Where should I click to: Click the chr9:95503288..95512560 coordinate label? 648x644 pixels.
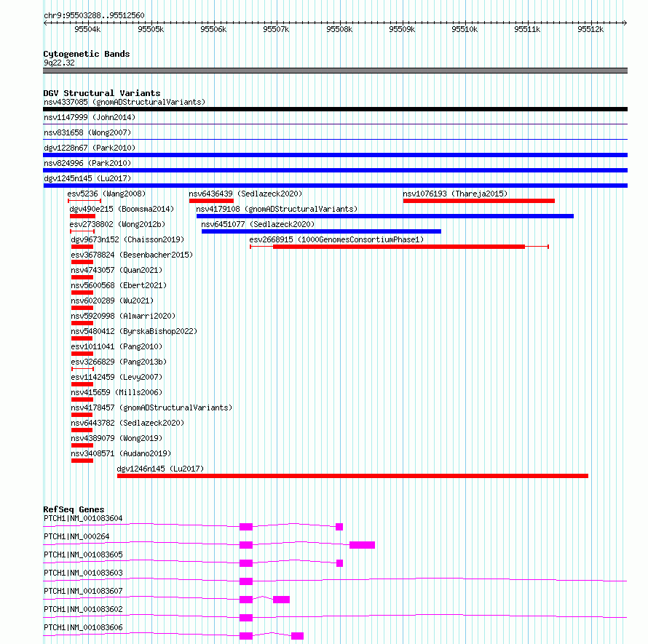coord(94,15)
